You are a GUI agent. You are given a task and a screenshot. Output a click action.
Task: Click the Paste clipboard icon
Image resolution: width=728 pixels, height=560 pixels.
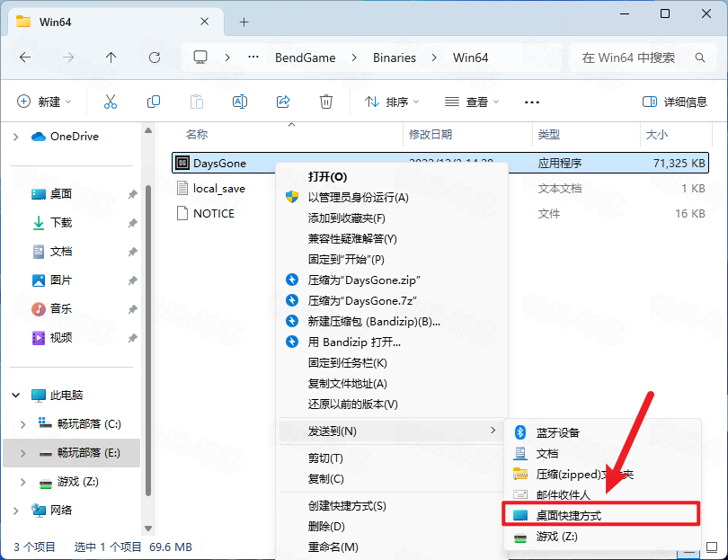click(197, 102)
